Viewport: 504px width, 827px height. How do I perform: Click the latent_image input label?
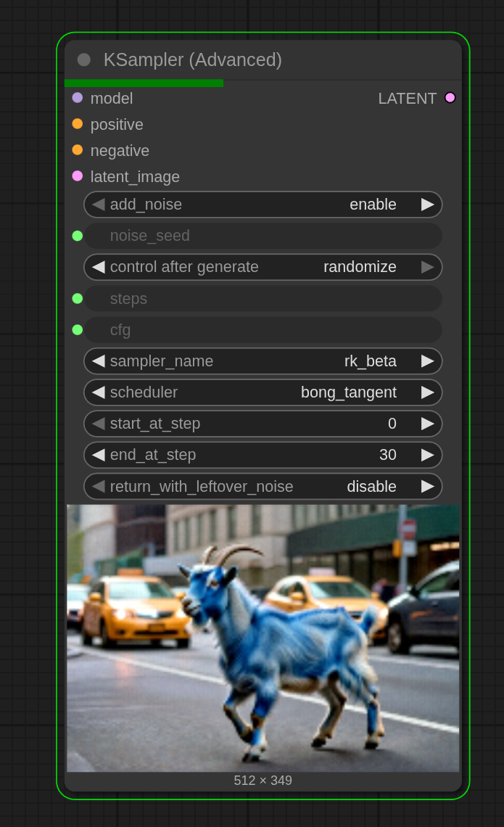pos(135,177)
